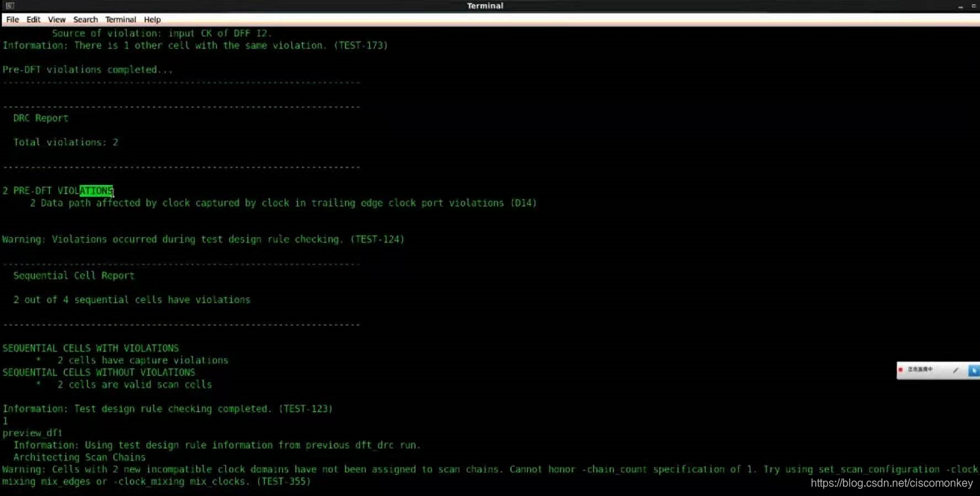Click highlighted '2 PRE-DFT VIOLATIONS' text
Image resolution: width=980 pixels, height=496 pixels.
(x=58, y=191)
